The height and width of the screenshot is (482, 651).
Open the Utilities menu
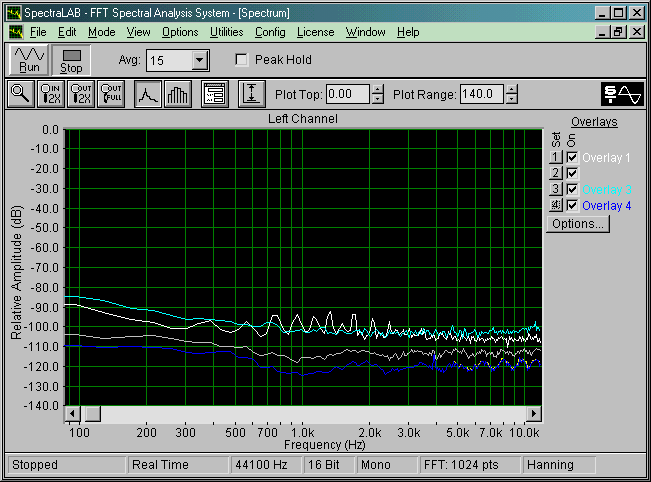[227, 32]
